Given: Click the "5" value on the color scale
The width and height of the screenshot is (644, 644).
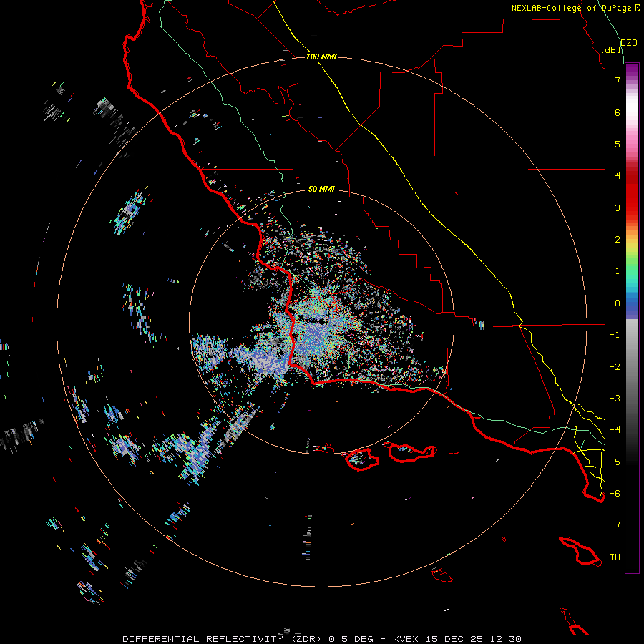Looking at the screenshot, I should (x=618, y=144).
